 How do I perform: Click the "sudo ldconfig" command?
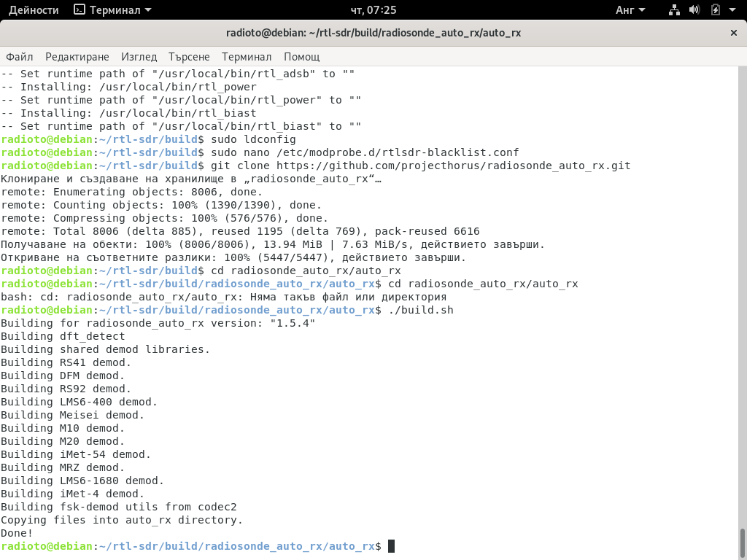pos(253,139)
